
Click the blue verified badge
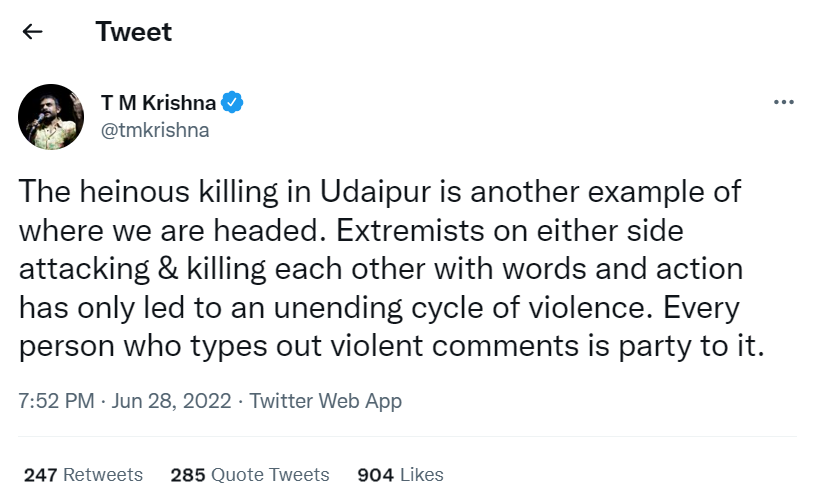(233, 102)
